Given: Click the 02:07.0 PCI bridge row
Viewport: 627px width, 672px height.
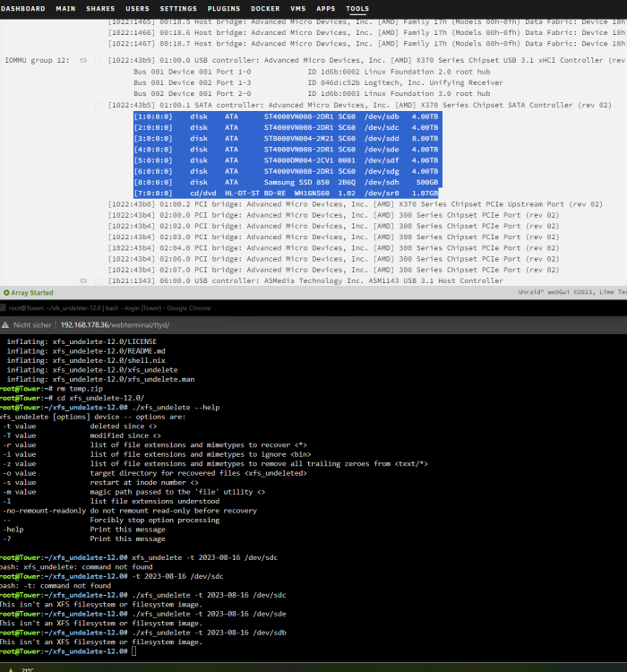Looking at the screenshot, I should [333, 270].
